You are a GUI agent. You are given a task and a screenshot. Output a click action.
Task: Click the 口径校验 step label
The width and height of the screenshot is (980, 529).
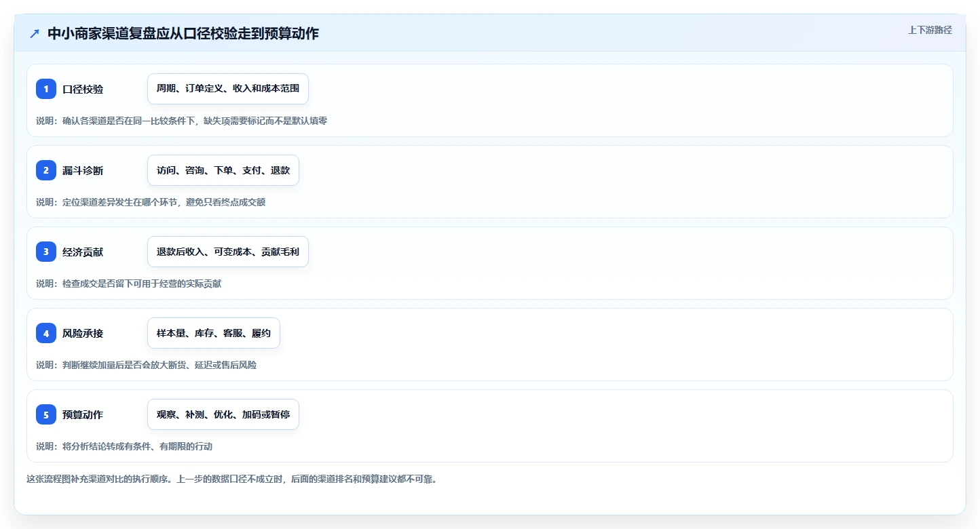pos(83,90)
